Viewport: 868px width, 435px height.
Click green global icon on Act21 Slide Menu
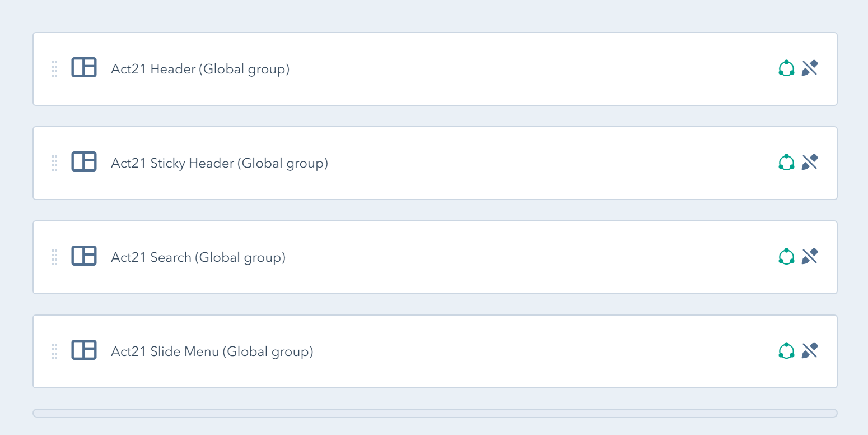pos(786,351)
